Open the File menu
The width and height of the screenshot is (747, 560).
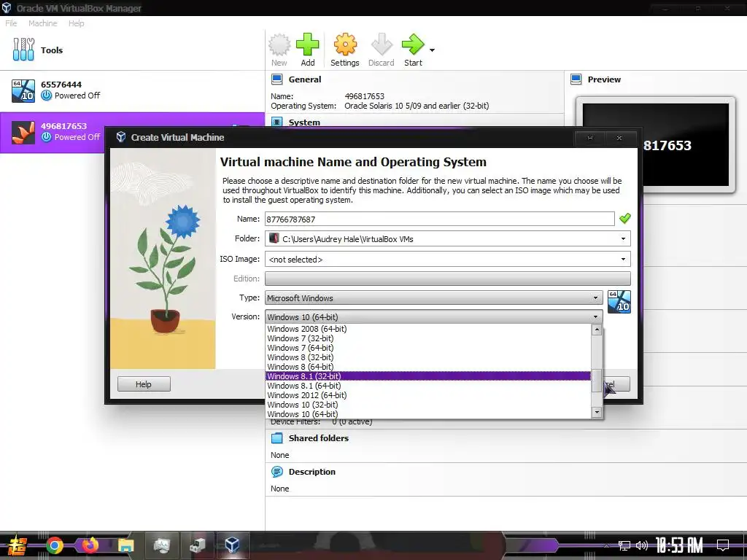[x=11, y=23]
